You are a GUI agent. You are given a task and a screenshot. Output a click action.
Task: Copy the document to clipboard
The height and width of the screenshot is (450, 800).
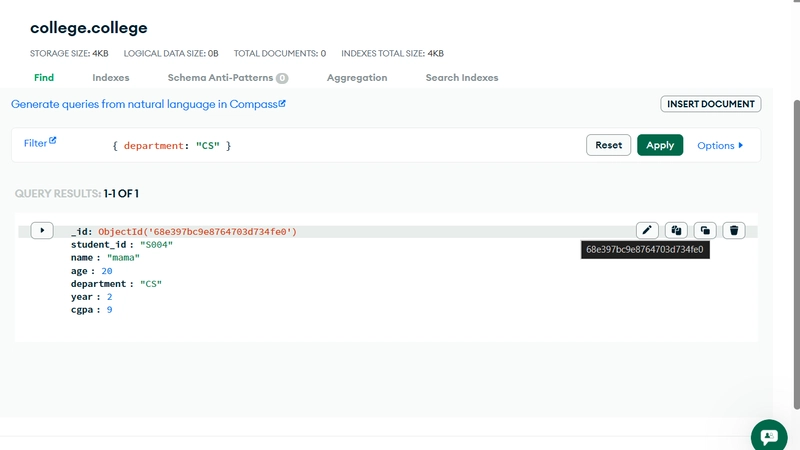click(676, 230)
